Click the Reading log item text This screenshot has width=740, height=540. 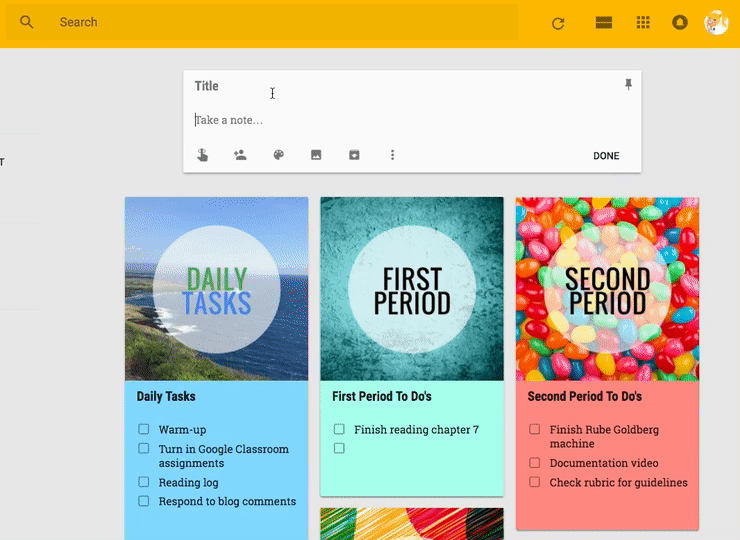tap(188, 483)
